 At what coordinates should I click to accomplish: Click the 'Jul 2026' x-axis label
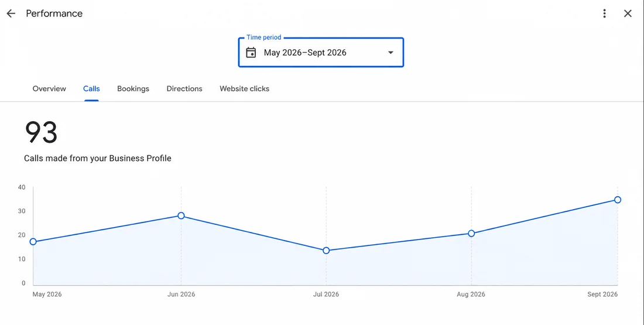[326, 294]
